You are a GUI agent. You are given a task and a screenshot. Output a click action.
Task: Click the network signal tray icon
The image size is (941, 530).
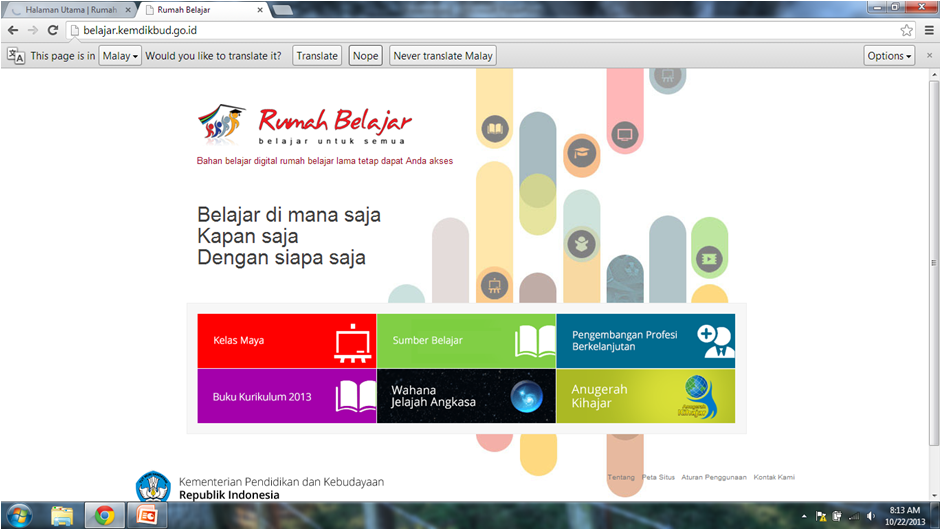click(853, 516)
